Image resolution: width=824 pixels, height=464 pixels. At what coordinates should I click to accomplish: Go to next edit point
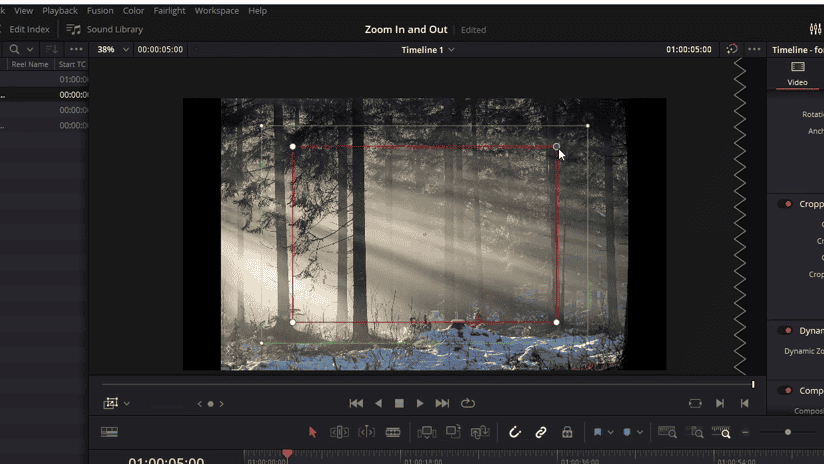[x=720, y=404]
